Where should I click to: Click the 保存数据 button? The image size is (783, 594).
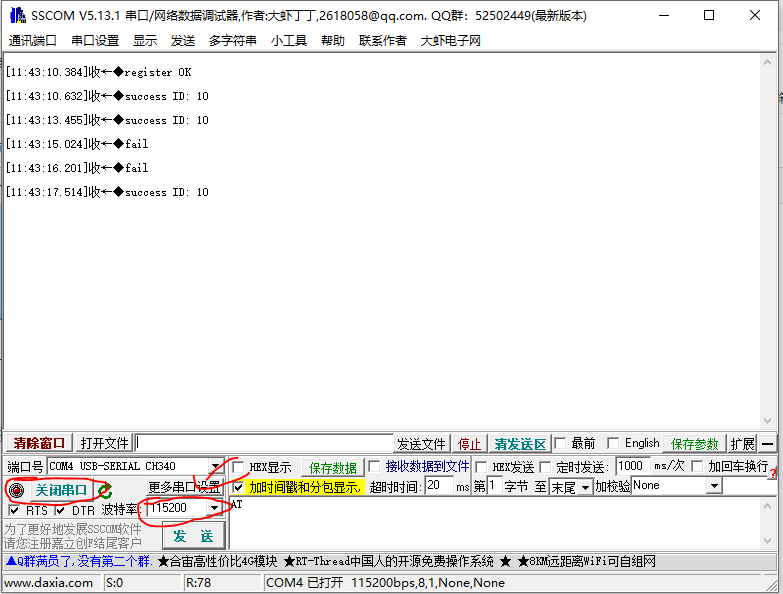tap(333, 468)
